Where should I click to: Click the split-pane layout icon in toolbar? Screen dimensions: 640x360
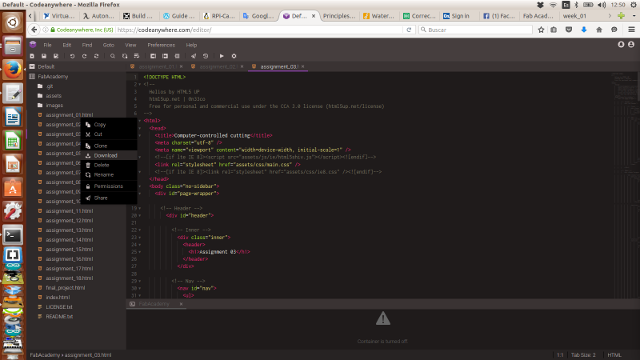[x=165, y=56]
